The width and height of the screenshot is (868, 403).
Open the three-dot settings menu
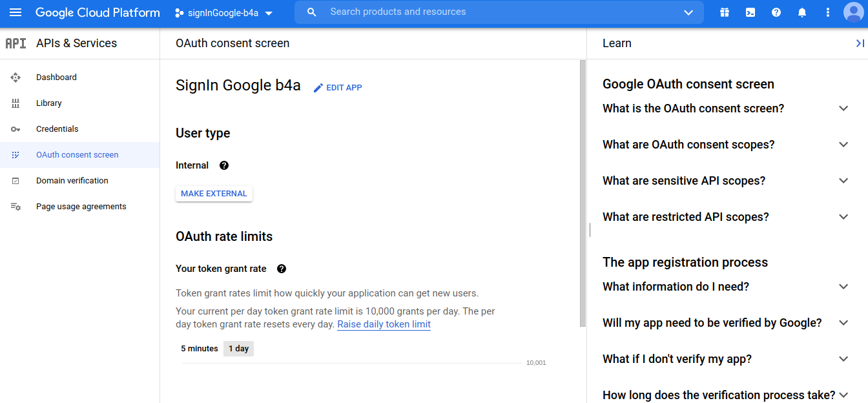tap(828, 12)
